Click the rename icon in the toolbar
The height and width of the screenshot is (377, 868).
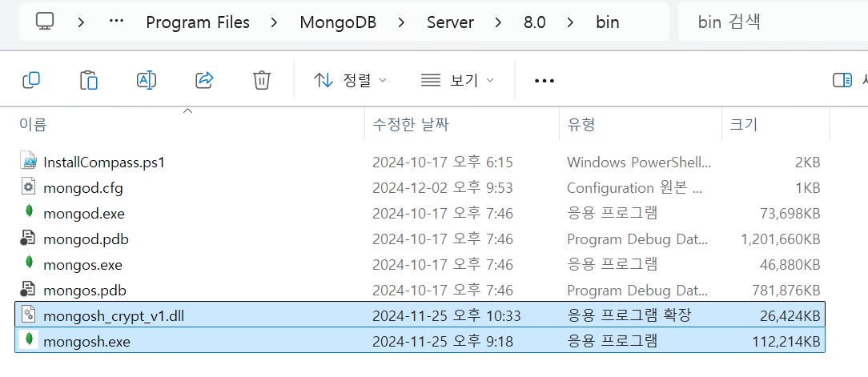tap(147, 80)
